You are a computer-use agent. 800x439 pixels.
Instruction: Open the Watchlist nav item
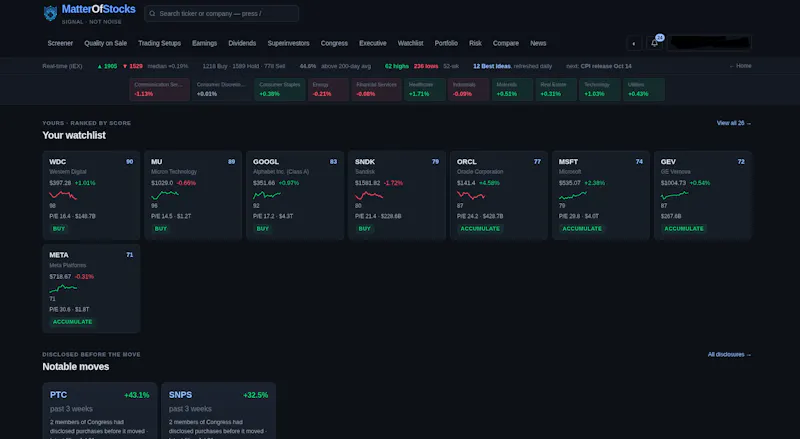(x=410, y=43)
